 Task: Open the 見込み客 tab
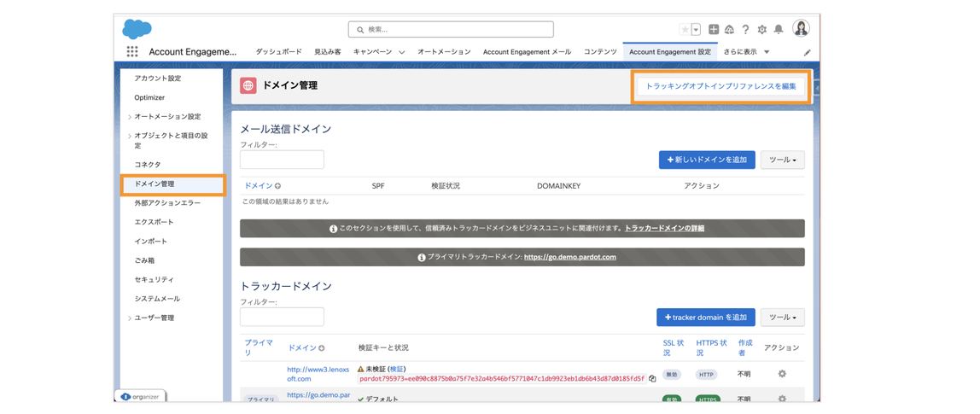click(x=328, y=52)
